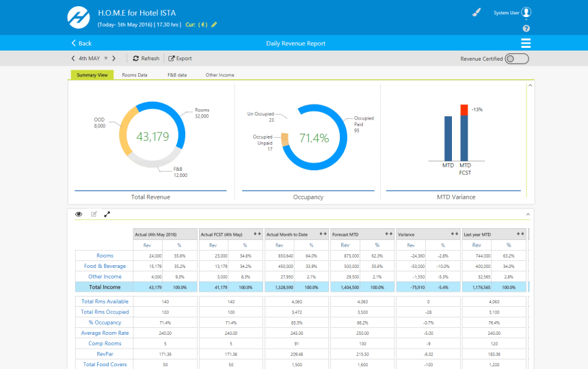This screenshot has width=588, height=369.
Task: Collapse the charts panel chevron
Action: pos(531,85)
